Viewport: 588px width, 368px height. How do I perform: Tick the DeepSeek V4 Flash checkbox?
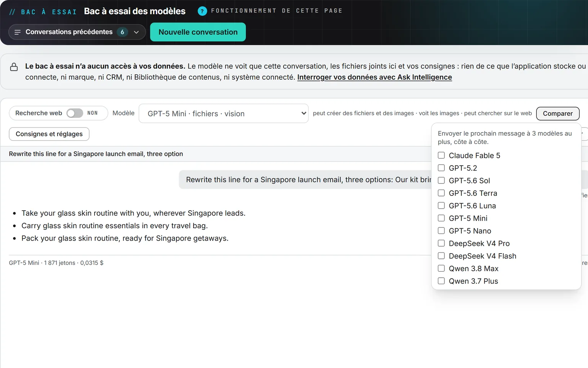(441, 256)
